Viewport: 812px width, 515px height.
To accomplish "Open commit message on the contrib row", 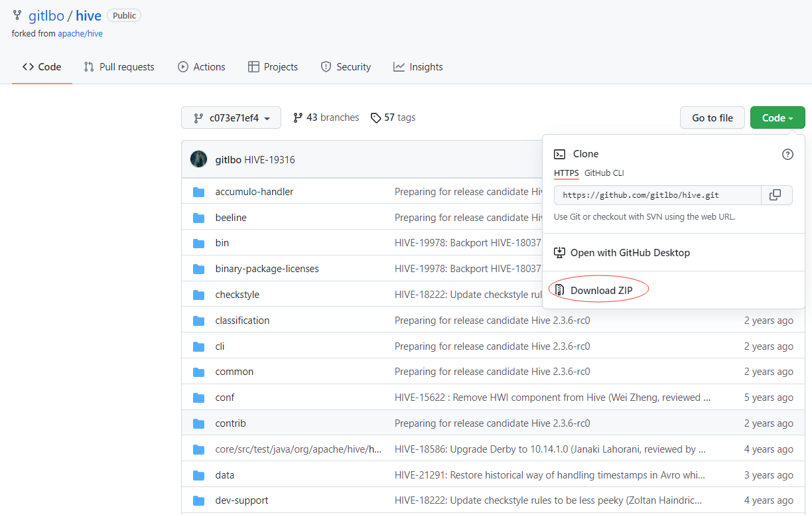I will (492, 423).
